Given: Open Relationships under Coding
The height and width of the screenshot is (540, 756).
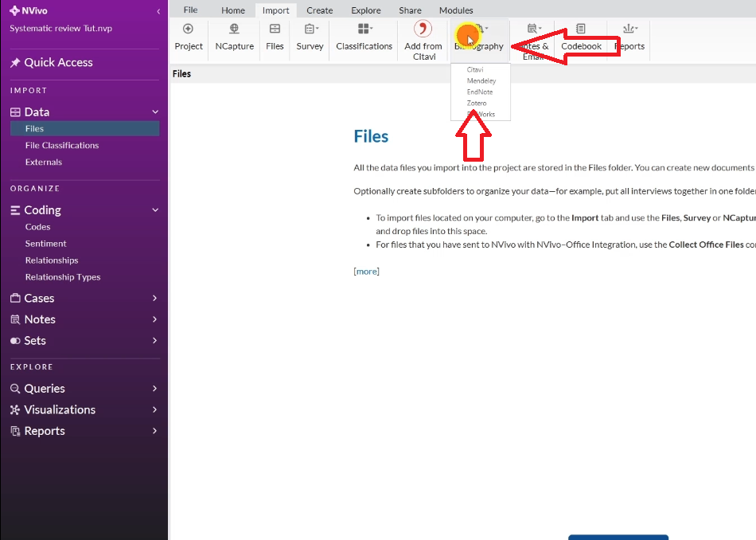Looking at the screenshot, I should (x=52, y=260).
